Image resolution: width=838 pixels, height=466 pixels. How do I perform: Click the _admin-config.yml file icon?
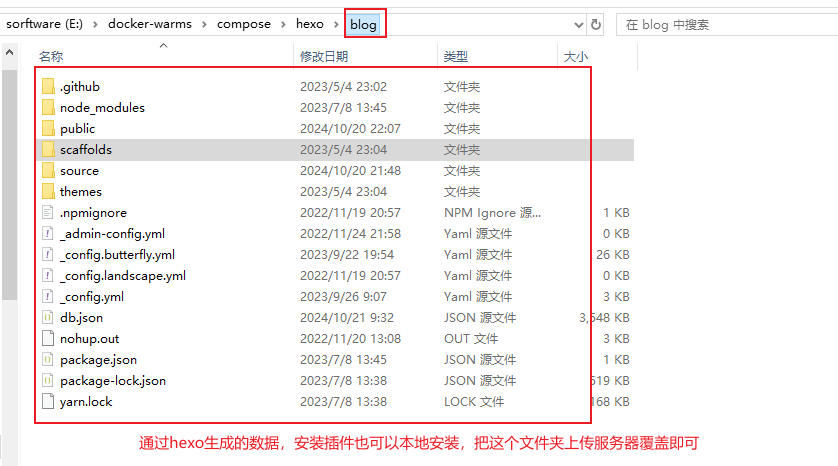tap(48, 234)
